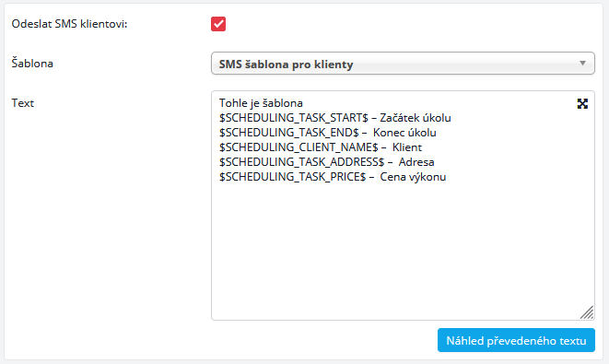Click the text area resize handle icon
The image size is (609, 364).
587,312
